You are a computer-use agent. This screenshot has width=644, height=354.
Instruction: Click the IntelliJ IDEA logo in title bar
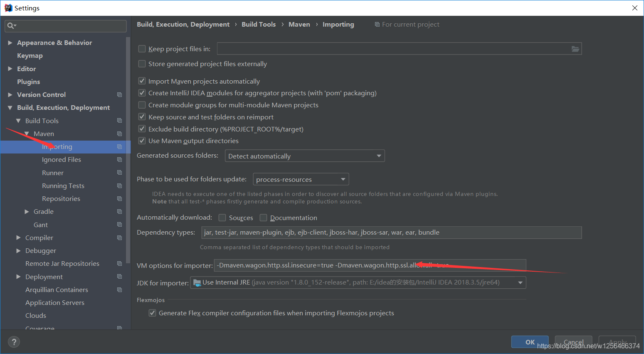tap(8, 8)
